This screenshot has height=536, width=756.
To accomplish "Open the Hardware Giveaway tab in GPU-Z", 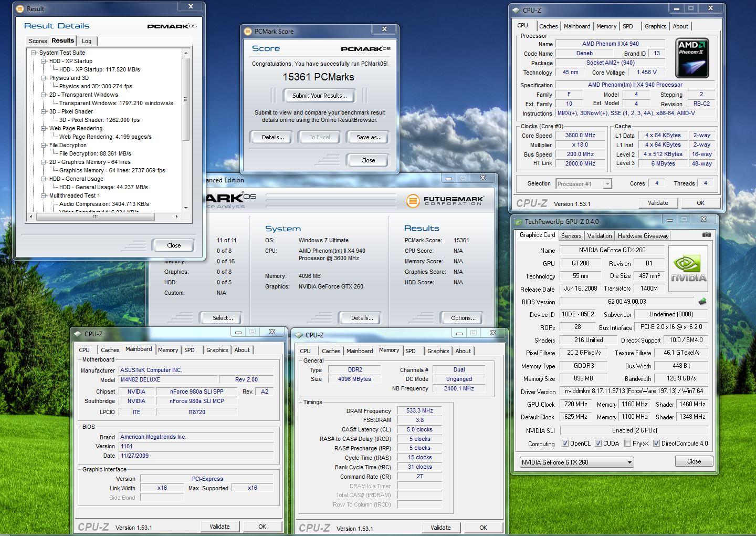I will tap(643, 236).
